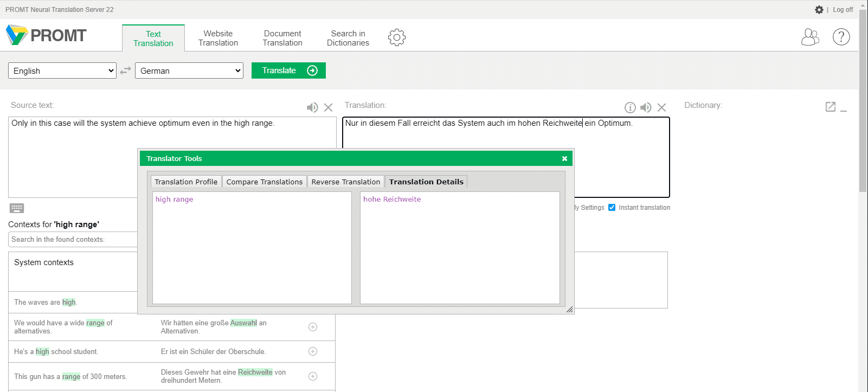Swap source and target languages
The width and height of the screenshot is (868, 392).
click(126, 70)
